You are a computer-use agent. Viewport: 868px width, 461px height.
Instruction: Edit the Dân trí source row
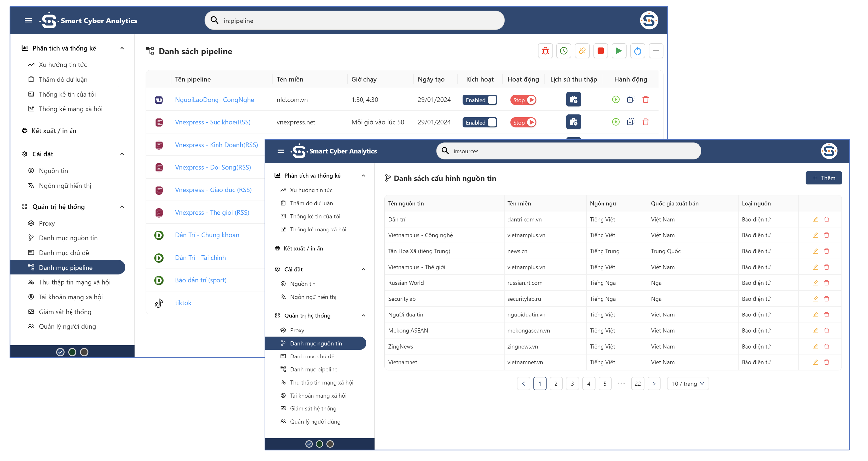(x=815, y=219)
